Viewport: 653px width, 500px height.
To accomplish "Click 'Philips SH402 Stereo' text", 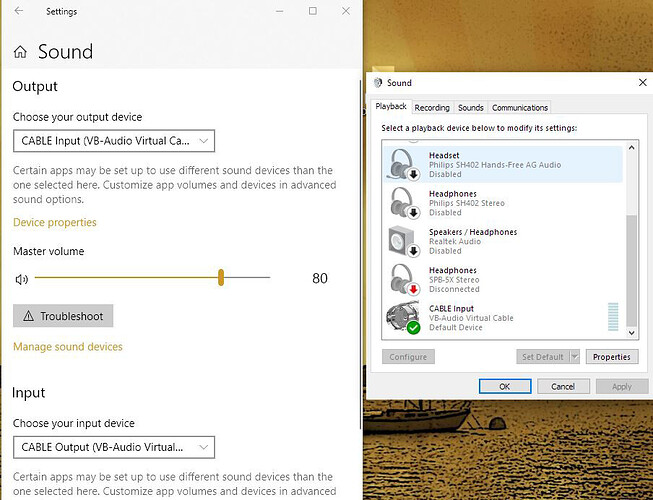I will (467, 203).
